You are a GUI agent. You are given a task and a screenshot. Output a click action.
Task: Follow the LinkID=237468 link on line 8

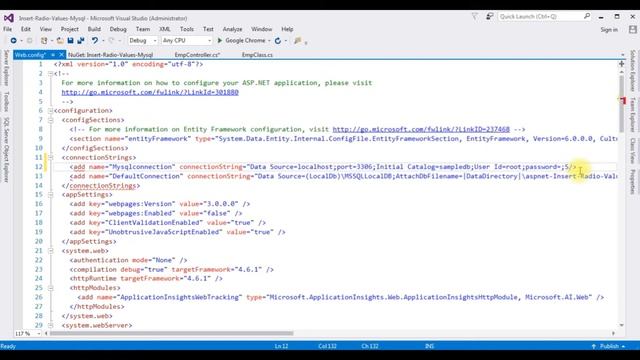tap(421, 129)
